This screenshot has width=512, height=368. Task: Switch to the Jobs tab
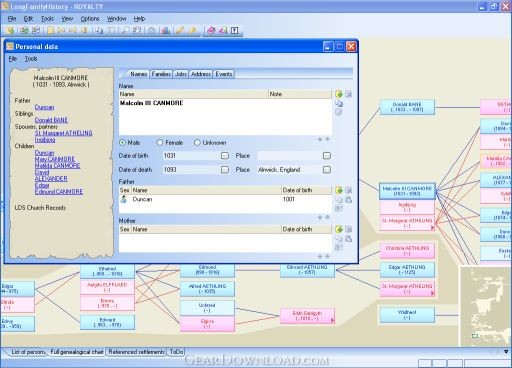point(181,74)
